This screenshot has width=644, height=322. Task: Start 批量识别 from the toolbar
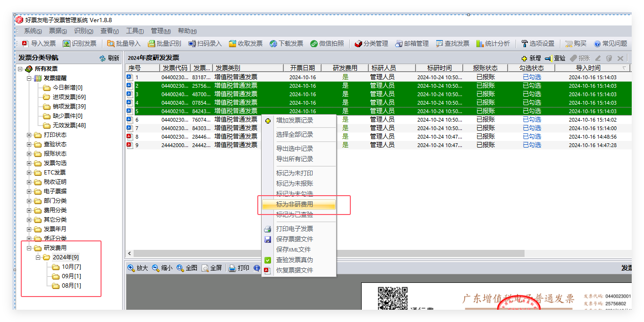click(x=164, y=43)
